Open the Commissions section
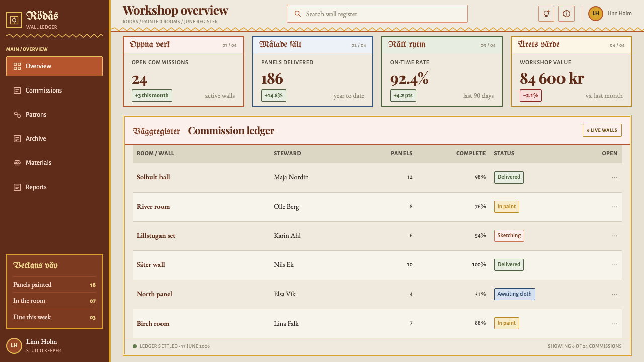644x362 pixels. (54, 90)
